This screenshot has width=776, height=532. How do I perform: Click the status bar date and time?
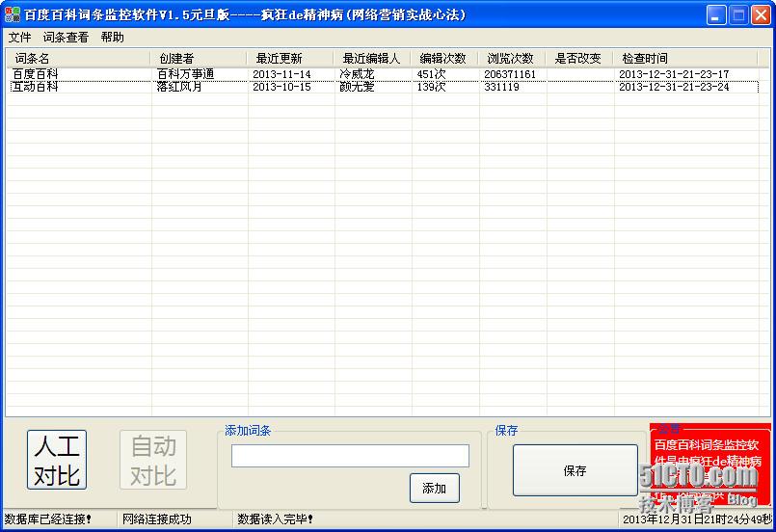tap(697, 519)
